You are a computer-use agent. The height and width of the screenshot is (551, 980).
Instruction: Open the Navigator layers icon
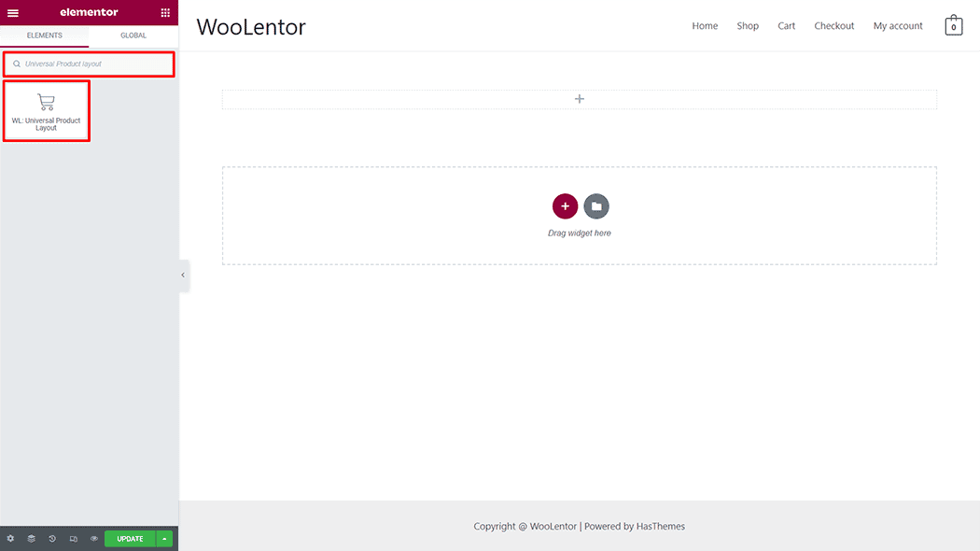[31, 539]
